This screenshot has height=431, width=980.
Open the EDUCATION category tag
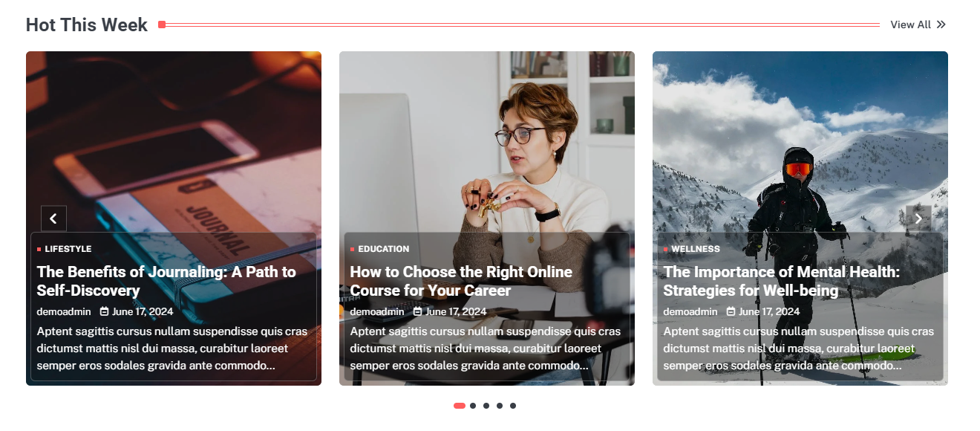tap(384, 249)
